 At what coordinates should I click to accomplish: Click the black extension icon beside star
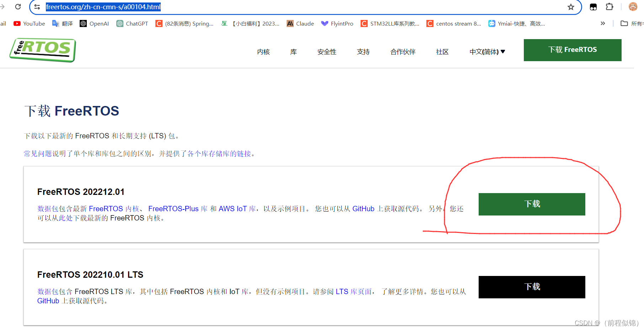(593, 7)
